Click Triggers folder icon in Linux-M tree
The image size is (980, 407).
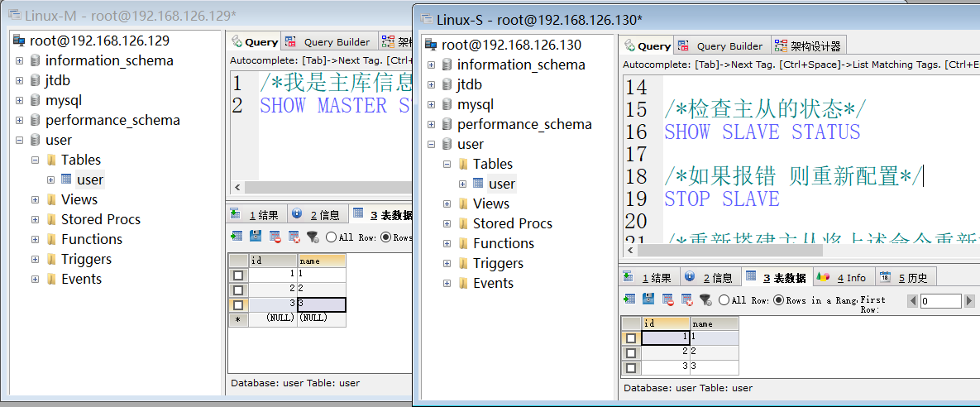(x=51, y=260)
